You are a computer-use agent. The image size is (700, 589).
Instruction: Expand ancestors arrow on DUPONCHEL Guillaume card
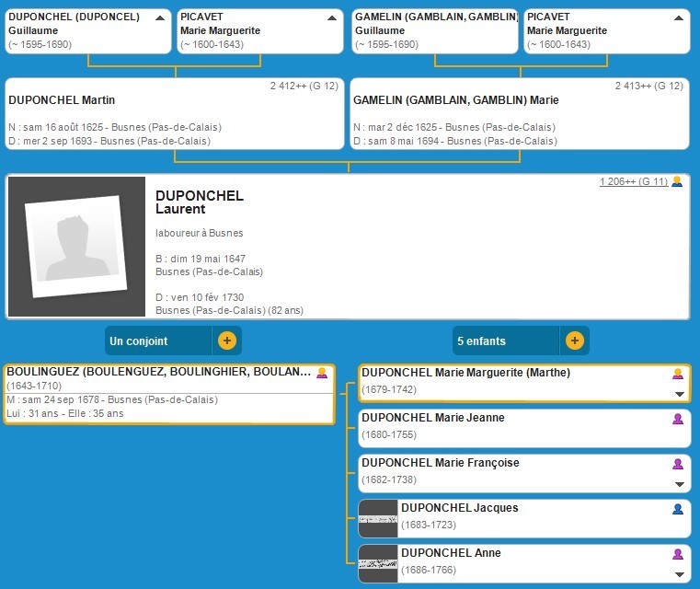[161, 17]
